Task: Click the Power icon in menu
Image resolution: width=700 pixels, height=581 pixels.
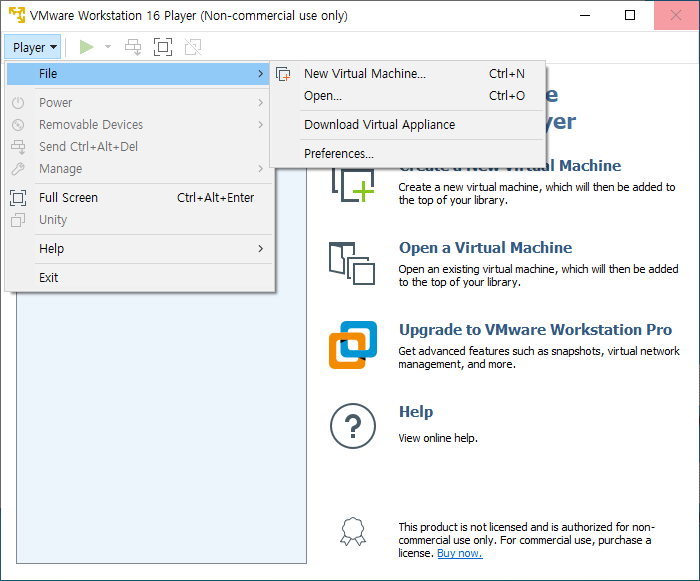Action: 18,103
